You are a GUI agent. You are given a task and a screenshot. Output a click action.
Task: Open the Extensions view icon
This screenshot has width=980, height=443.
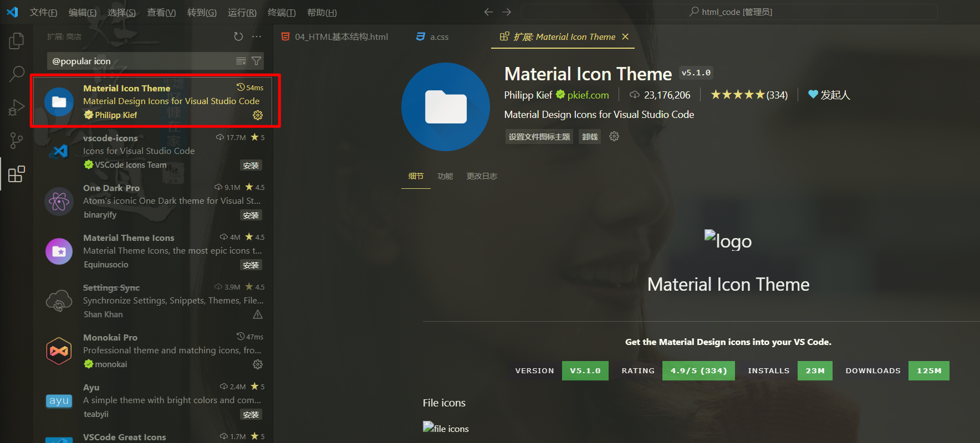point(17,174)
